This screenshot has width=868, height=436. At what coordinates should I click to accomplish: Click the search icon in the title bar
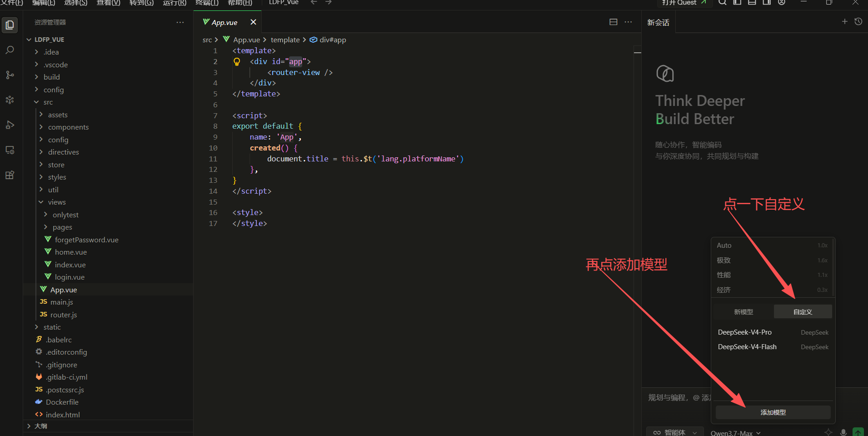tap(722, 2)
